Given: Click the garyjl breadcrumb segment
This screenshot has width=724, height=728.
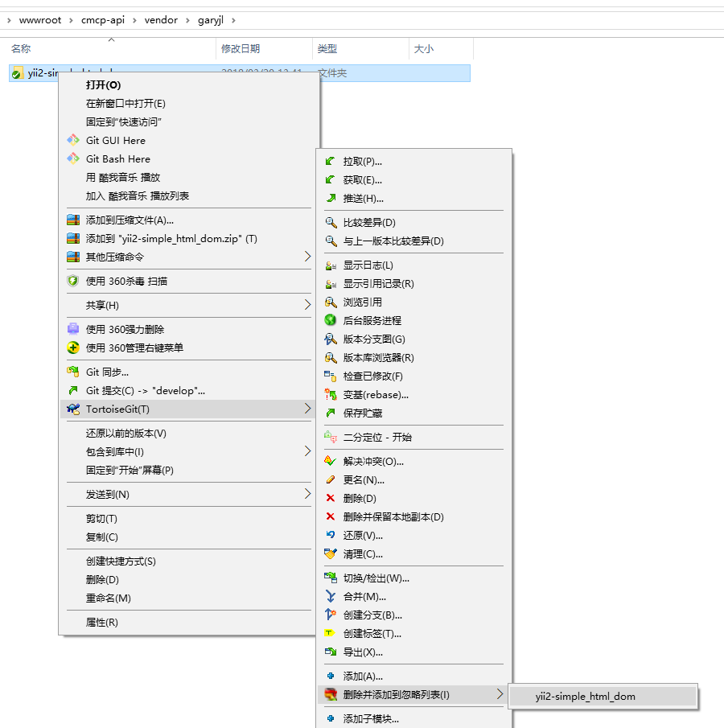Looking at the screenshot, I should (211, 20).
